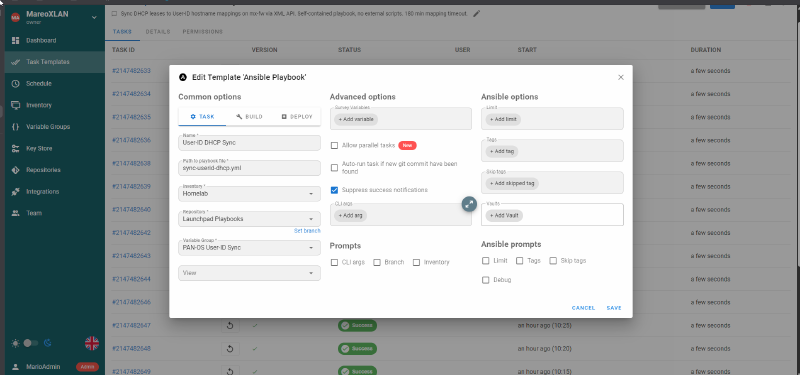Click the moon dark-mode icon
The width and height of the screenshot is (800, 375).
(x=47, y=343)
